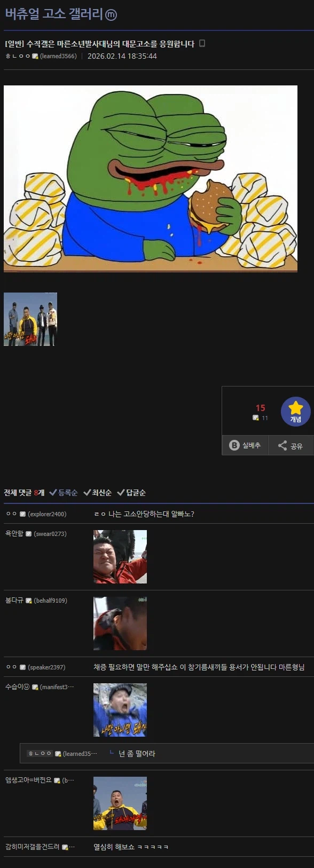Viewport: 314px width, 868px height.
Task: Click the 전체 댓글 8개 comment count label
Action: (24, 493)
